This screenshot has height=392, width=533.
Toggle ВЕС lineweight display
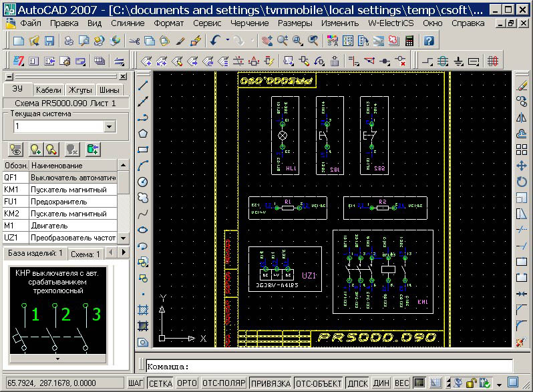click(401, 383)
